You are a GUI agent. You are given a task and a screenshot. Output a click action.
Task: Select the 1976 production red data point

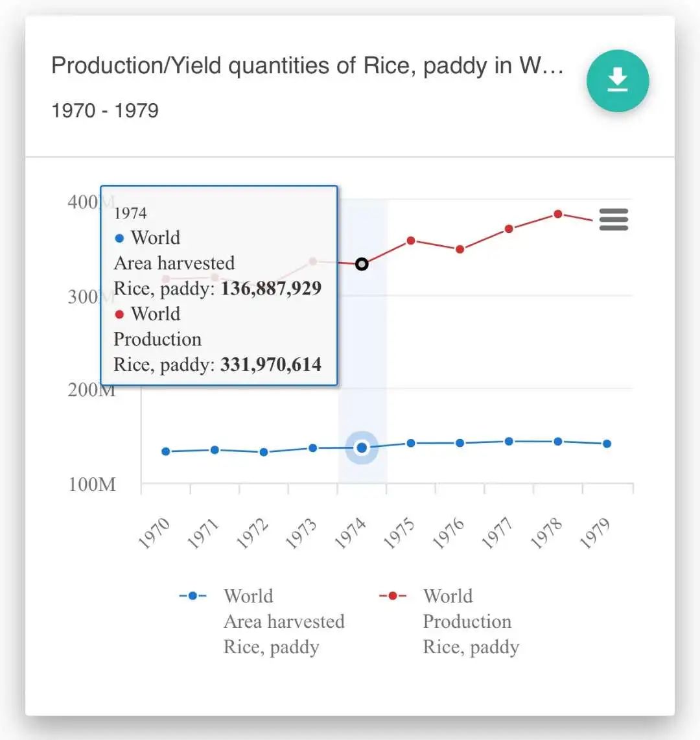[x=460, y=249]
